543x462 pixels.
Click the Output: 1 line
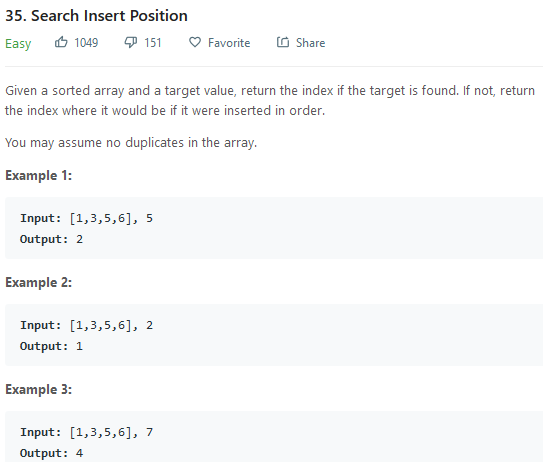tap(51, 346)
